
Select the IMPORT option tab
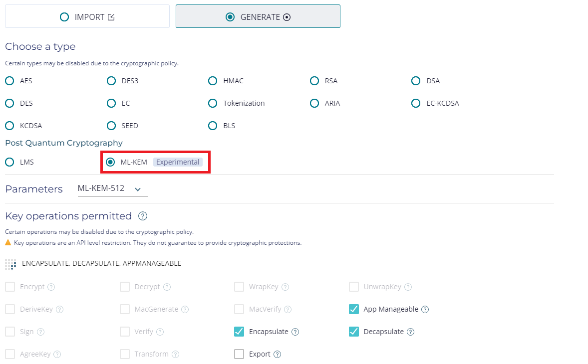click(x=87, y=16)
